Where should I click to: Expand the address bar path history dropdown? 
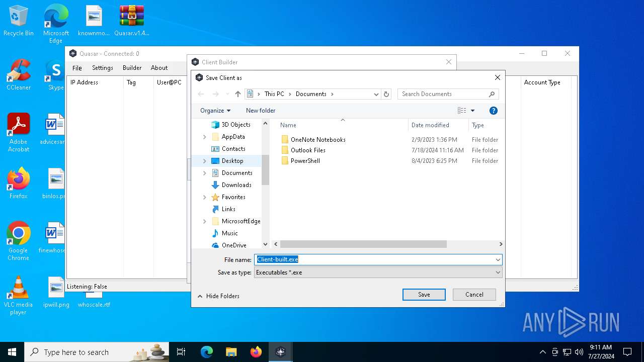tap(376, 94)
